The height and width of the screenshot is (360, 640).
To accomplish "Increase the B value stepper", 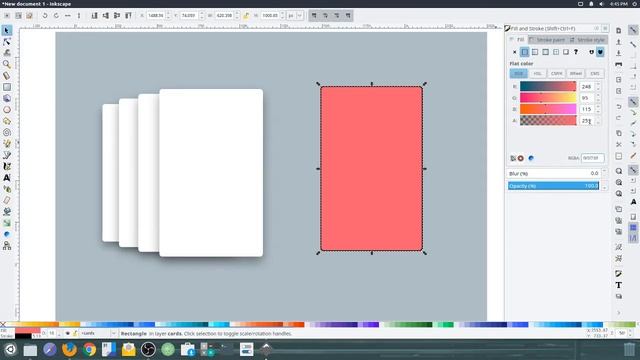I will pos(598,107).
